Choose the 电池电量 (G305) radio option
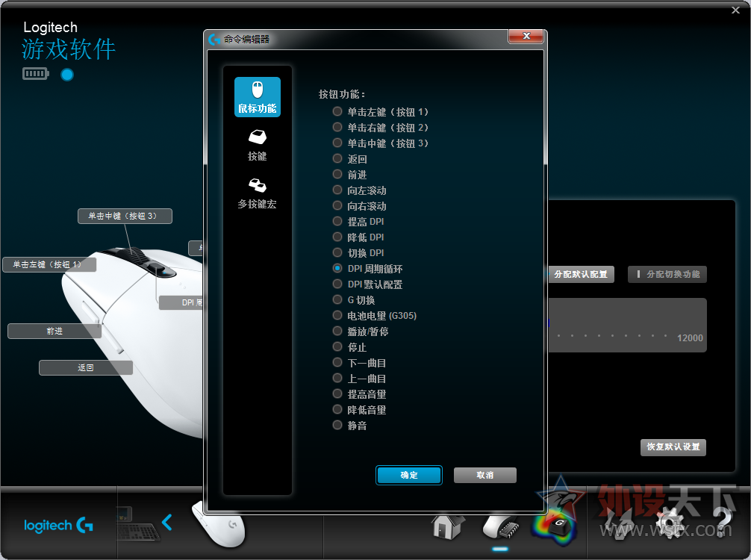Screen dimensions: 751x560 (375, 315)
